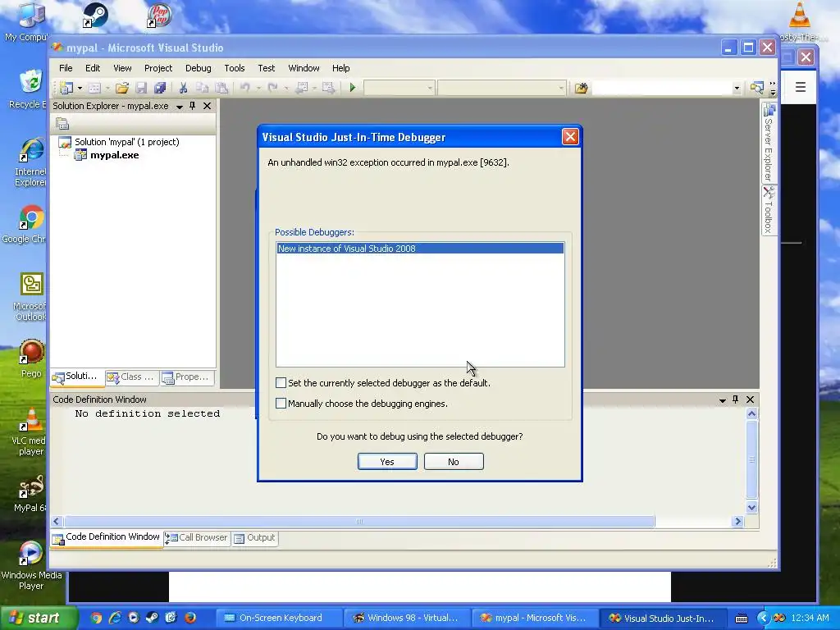Viewport: 840px width, 630px height.
Task: Click the Copy toolbar icon
Action: (x=202, y=88)
